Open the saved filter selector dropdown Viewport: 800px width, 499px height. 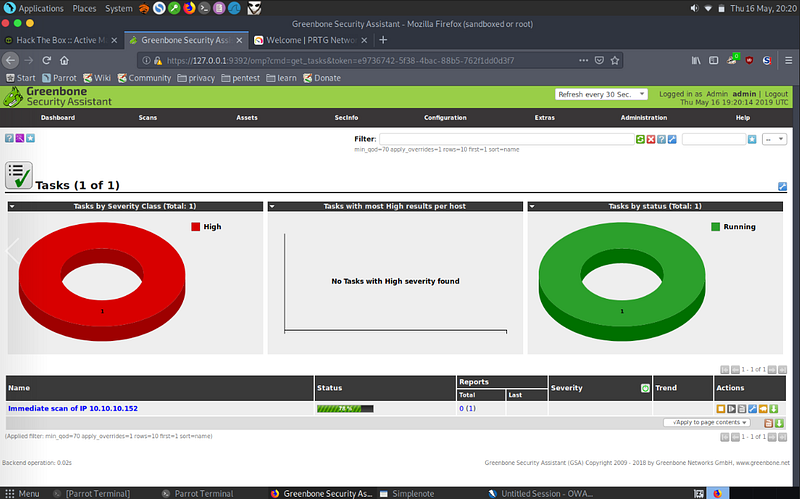tap(774, 139)
